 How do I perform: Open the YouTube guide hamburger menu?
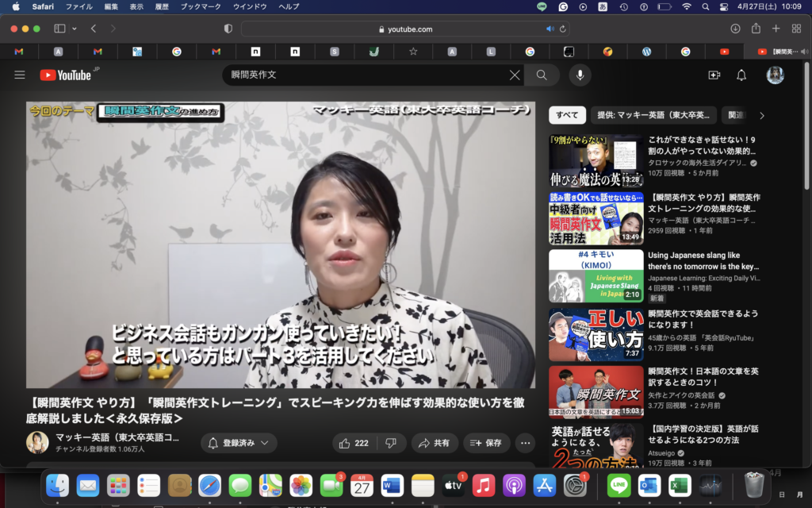pos(19,75)
